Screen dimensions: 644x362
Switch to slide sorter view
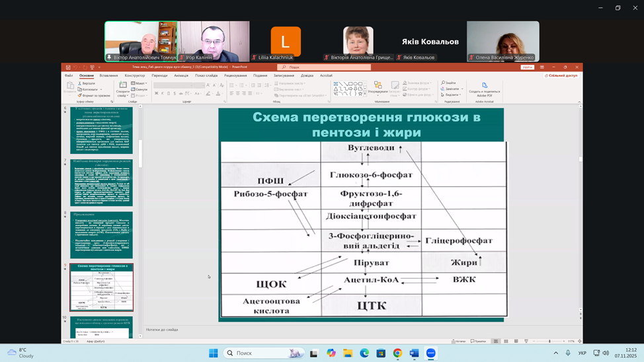[x=506, y=341]
